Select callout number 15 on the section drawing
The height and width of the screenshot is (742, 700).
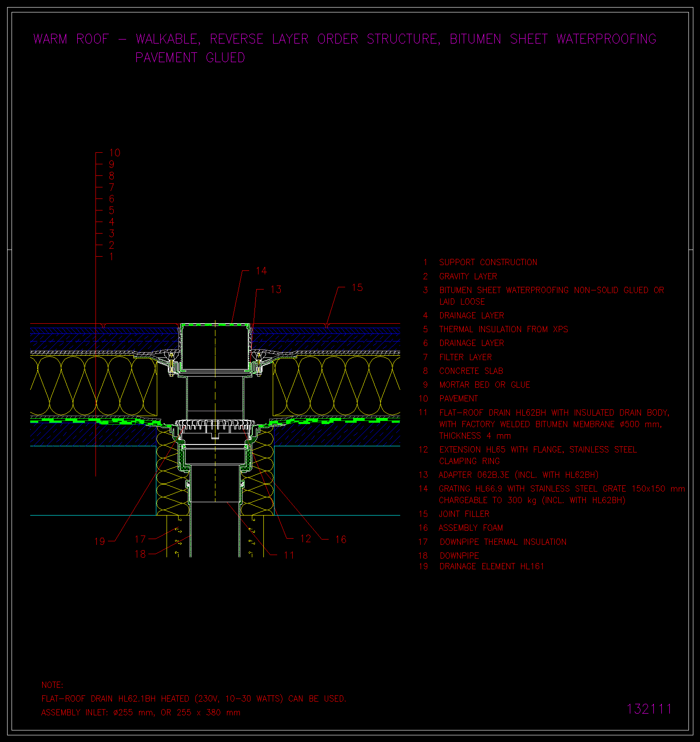tap(357, 288)
